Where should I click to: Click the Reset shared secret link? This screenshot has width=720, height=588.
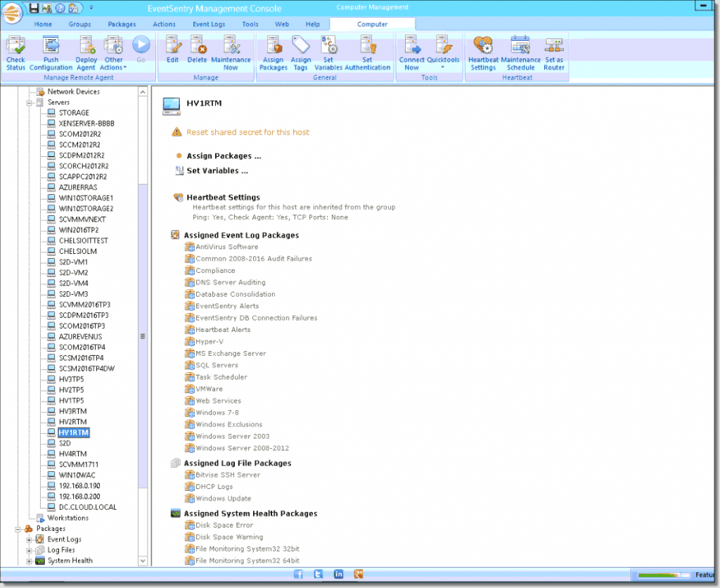(x=248, y=132)
